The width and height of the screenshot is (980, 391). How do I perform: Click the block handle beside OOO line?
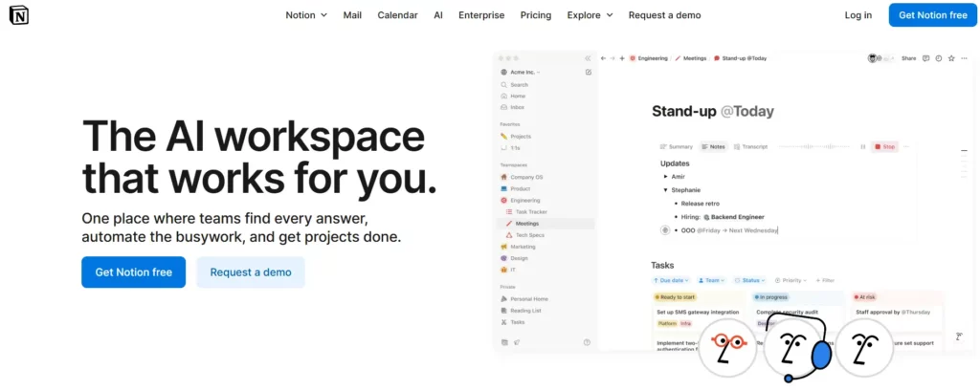665,230
